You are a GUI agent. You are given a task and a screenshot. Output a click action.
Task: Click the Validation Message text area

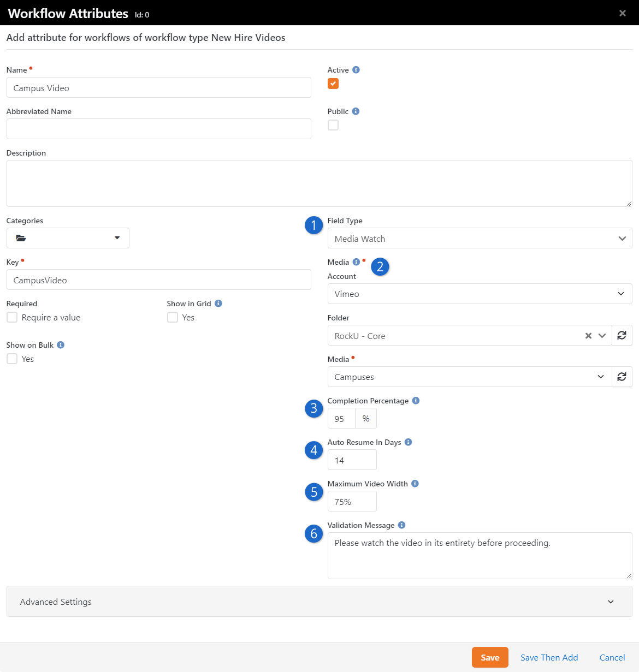point(480,556)
